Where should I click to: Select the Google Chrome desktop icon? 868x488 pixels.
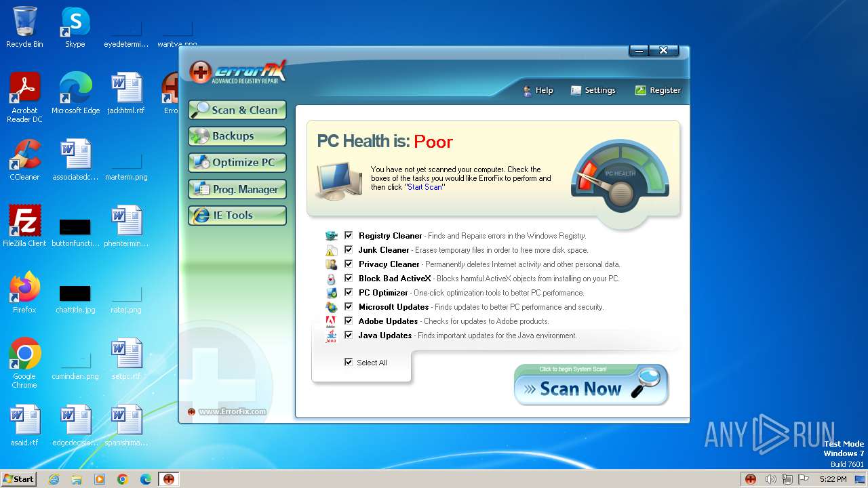tap(24, 363)
